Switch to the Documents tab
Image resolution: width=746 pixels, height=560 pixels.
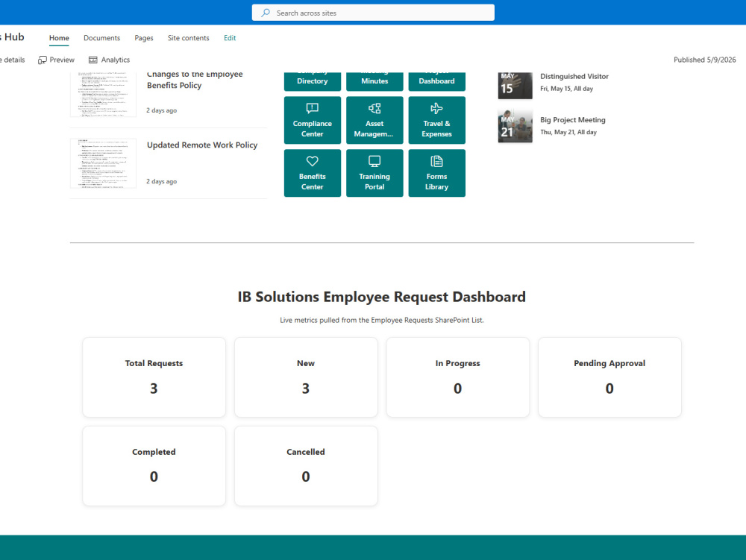(101, 38)
